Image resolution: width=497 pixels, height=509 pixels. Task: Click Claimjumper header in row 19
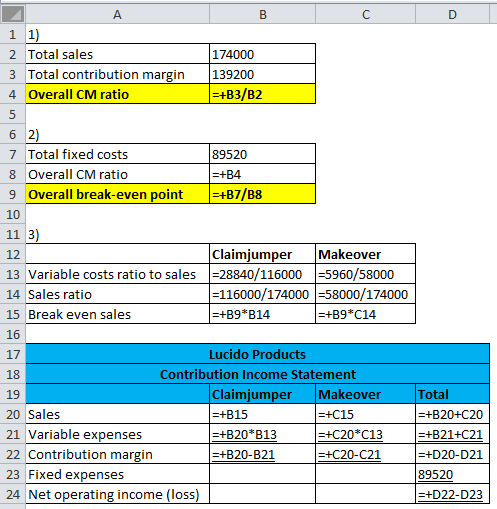click(x=262, y=394)
